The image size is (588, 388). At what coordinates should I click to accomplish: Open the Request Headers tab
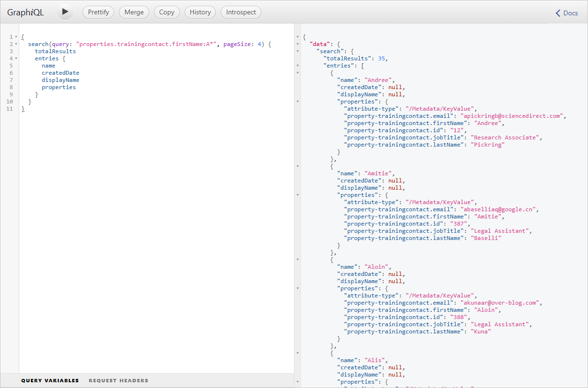[x=118, y=380]
